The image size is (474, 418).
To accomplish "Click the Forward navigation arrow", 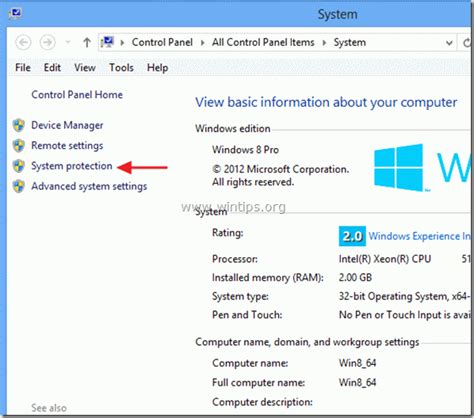I will (x=47, y=43).
